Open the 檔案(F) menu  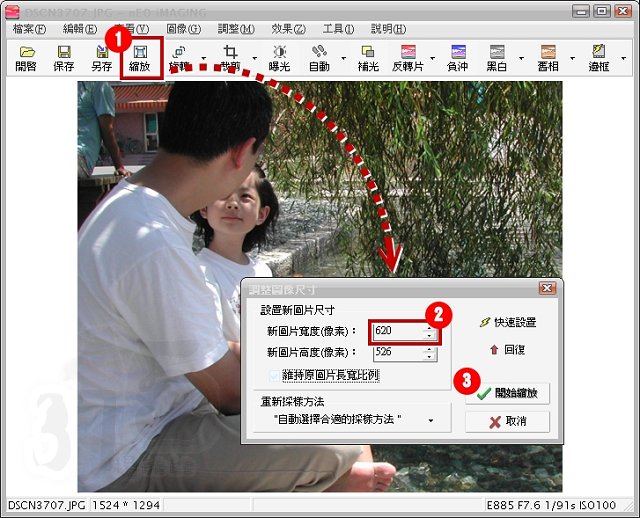(29, 29)
